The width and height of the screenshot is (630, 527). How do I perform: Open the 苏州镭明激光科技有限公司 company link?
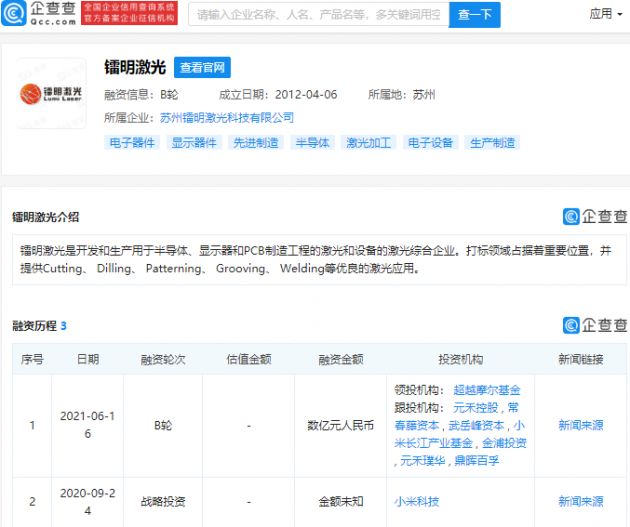coord(227,118)
